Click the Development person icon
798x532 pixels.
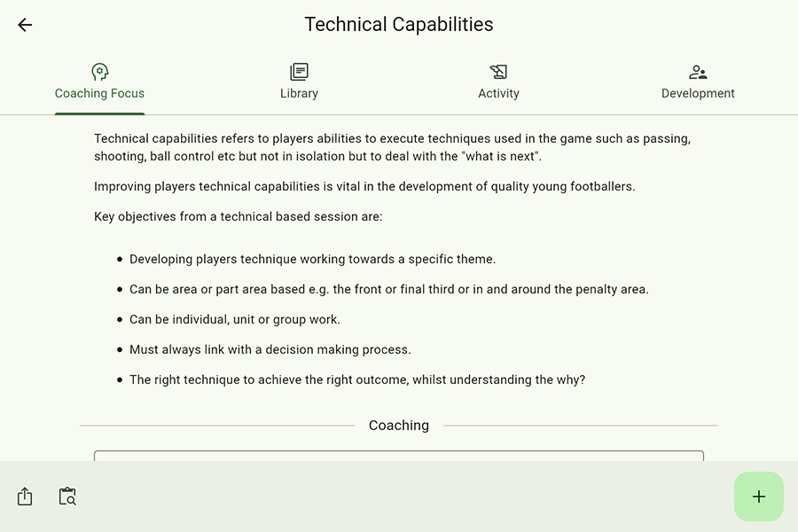[698, 72]
